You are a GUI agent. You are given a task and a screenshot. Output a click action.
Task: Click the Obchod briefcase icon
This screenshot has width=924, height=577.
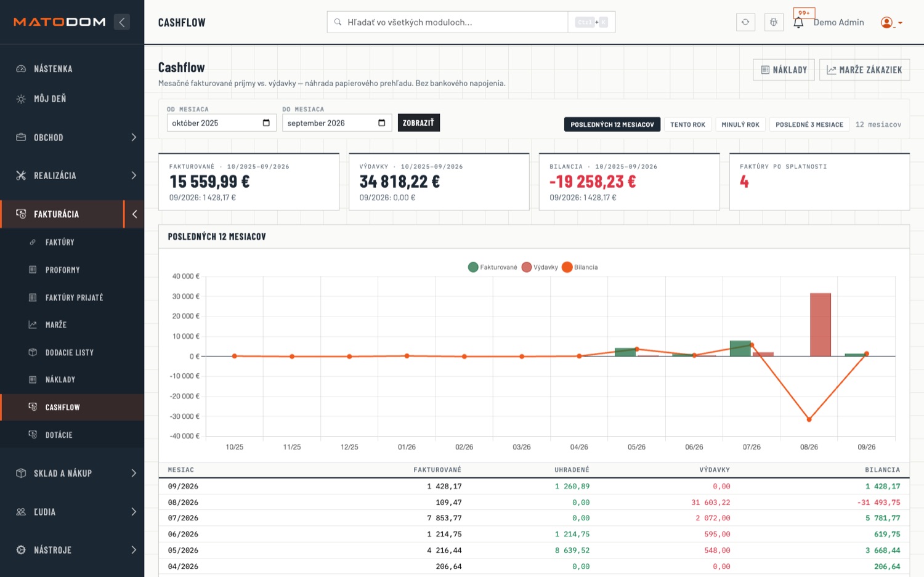[21, 137]
